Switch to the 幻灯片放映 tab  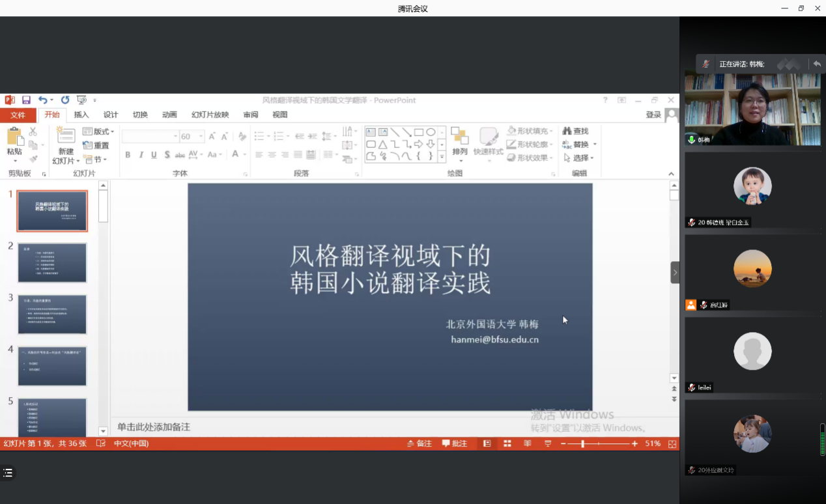pyautogui.click(x=210, y=115)
